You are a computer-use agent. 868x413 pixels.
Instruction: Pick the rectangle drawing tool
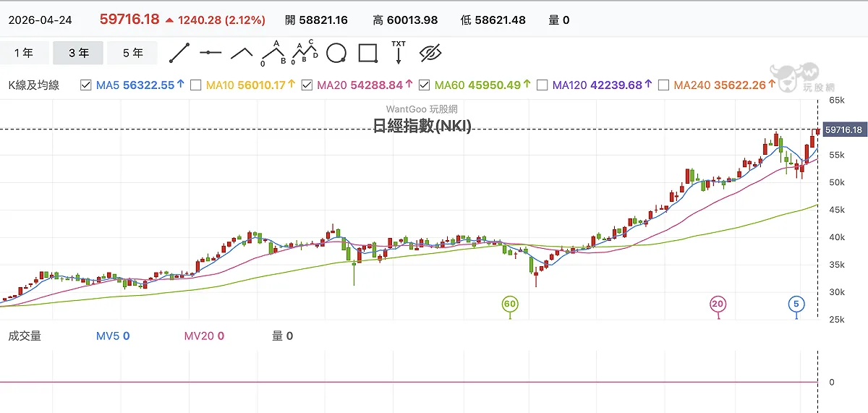[368, 54]
